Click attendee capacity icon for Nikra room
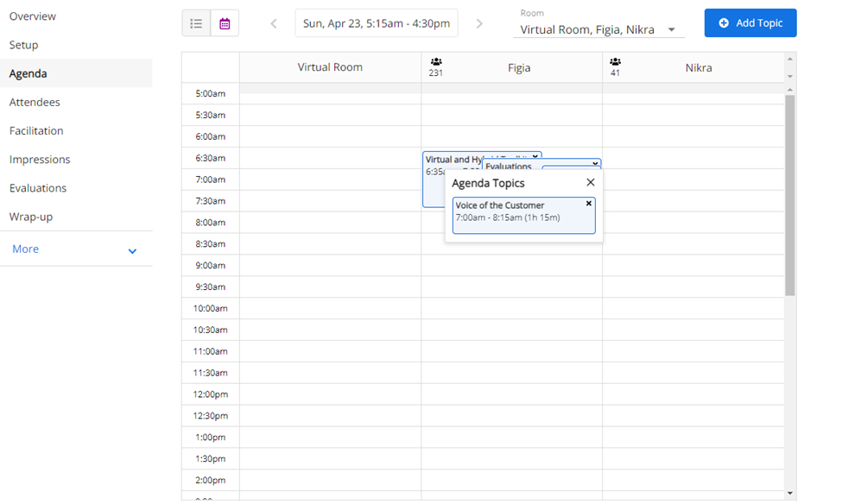The width and height of the screenshot is (842, 504). [x=616, y=62]
